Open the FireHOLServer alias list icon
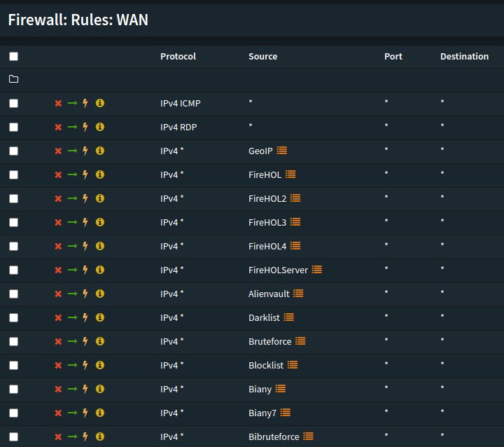The image size is (504, 447). (x=317, y=270)
